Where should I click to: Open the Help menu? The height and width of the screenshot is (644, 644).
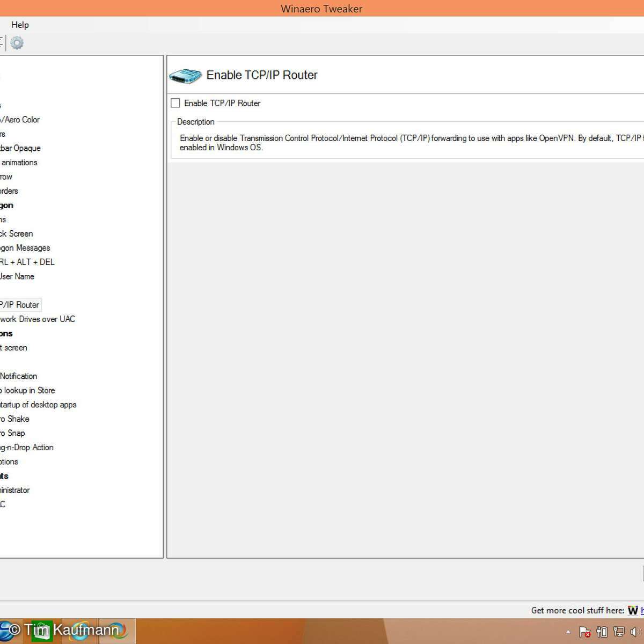(20, 25)
